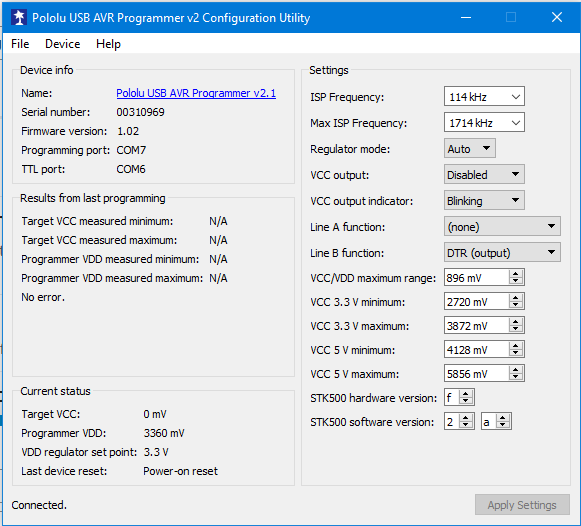Change VCC output from Disabled

point(484,174)
